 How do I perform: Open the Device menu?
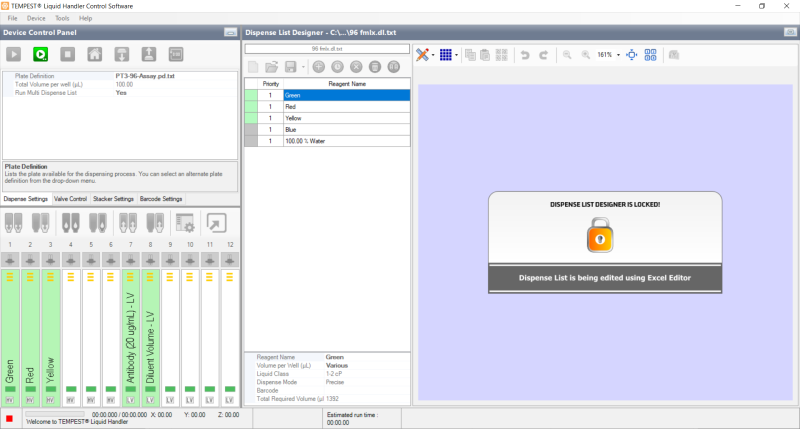click(x=36, y=18)
